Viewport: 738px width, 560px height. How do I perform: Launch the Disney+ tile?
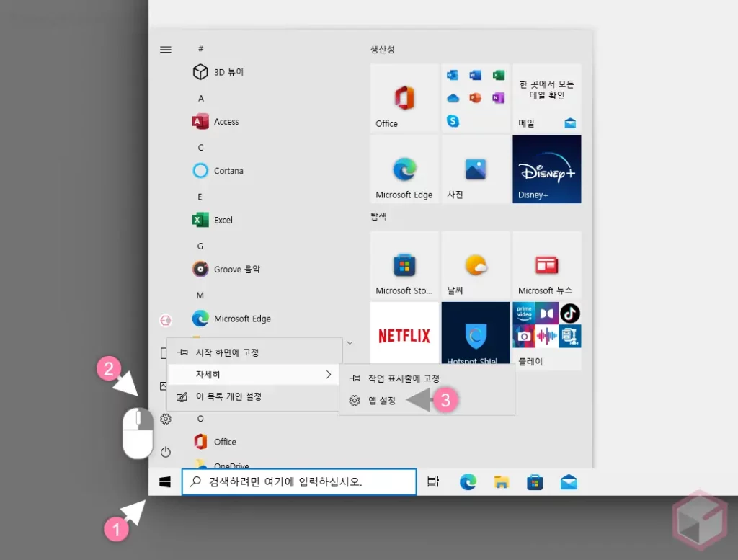tap(546, 169)
